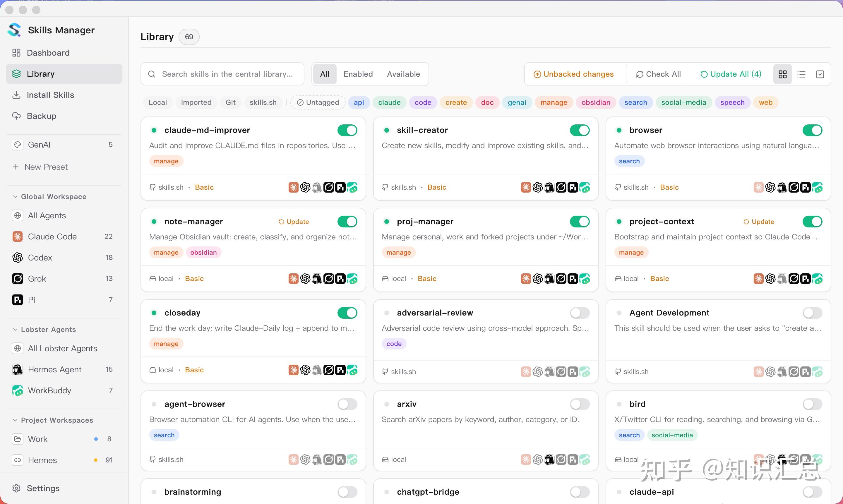Click WorkBuddy icon on proj-manager card
The height and width of the screenshot is (504, 843).
pyautogui.click(x=585, y=279)
